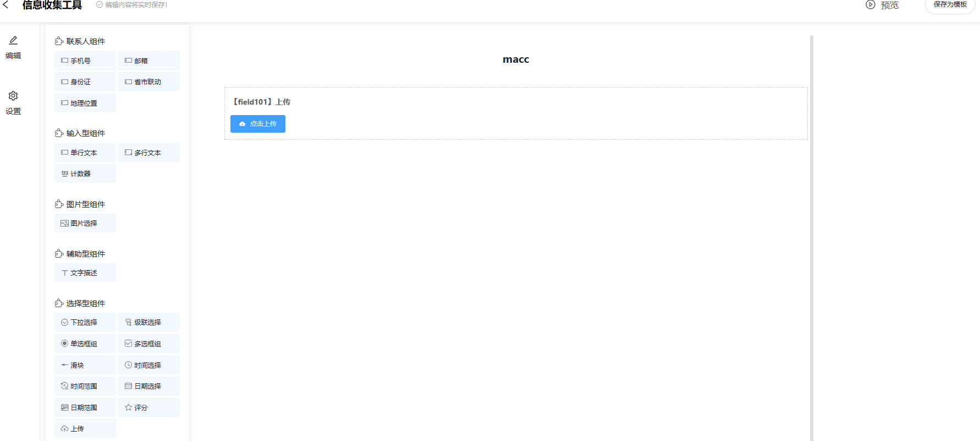Add the 地理位置 component
The image size is (980, 441).
click(x=85, y=103)
